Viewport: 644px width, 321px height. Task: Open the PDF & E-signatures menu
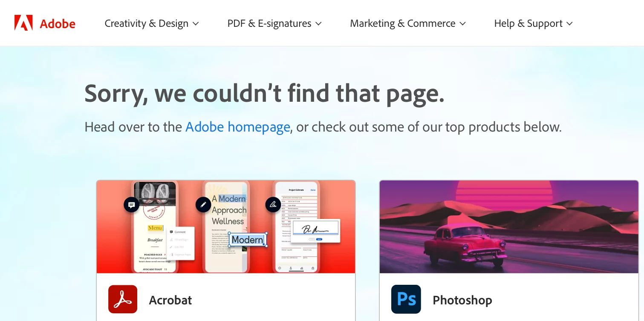(x=274, y=23)
